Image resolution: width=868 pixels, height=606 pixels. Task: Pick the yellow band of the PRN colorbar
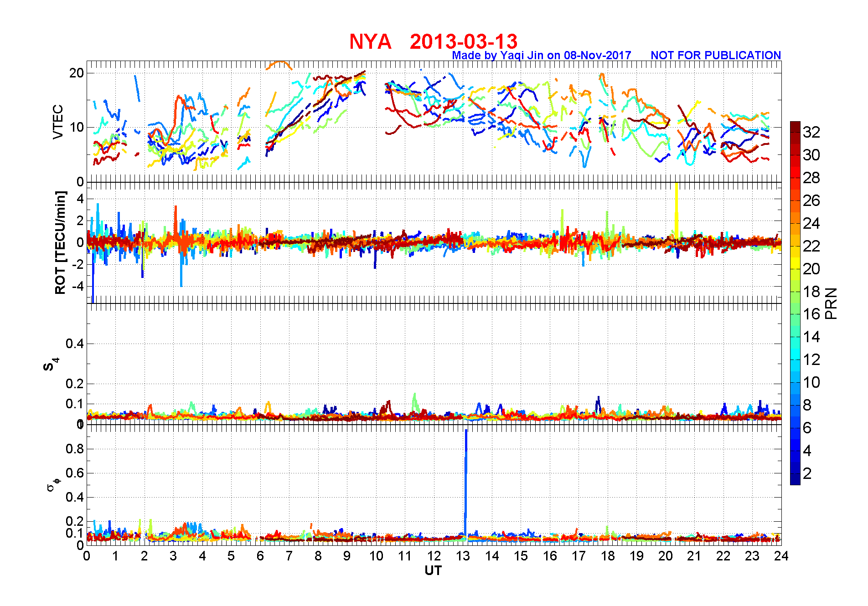pos(795,263)
